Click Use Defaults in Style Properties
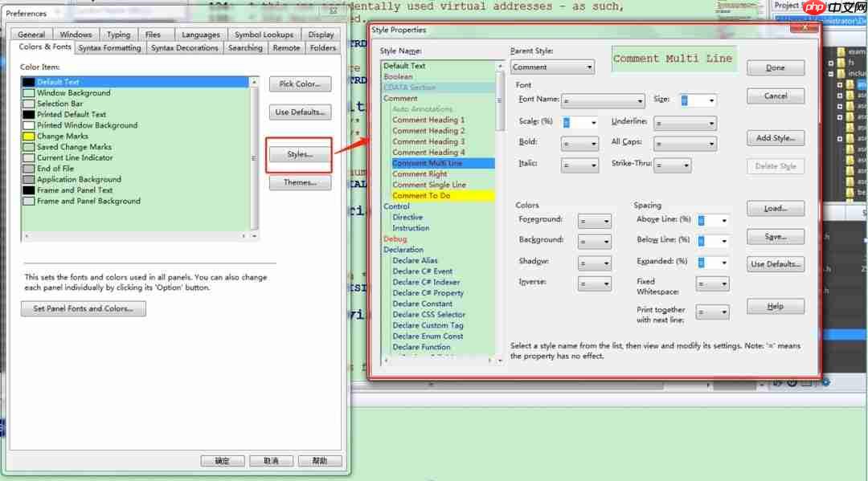Image resolution: width=868 pixels, height=481 pixels. click(775, 264)
